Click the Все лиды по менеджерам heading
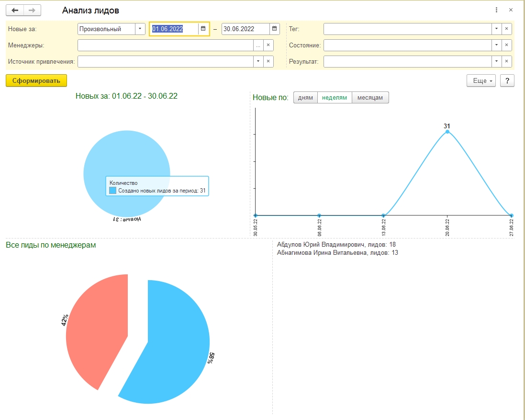Screen dimensions: 525x420 point(51,245)
